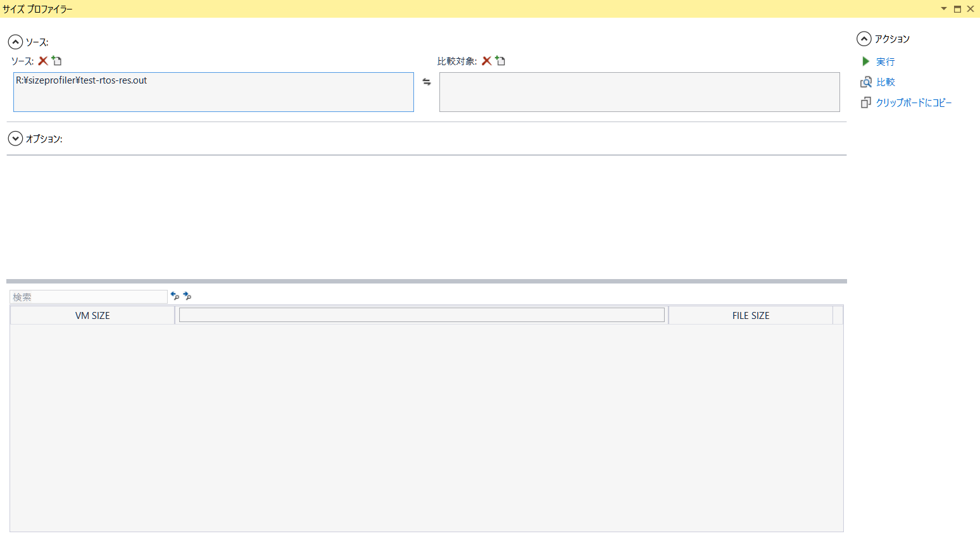
Task: Collapse the アクション panel
Action: [864, 39]
